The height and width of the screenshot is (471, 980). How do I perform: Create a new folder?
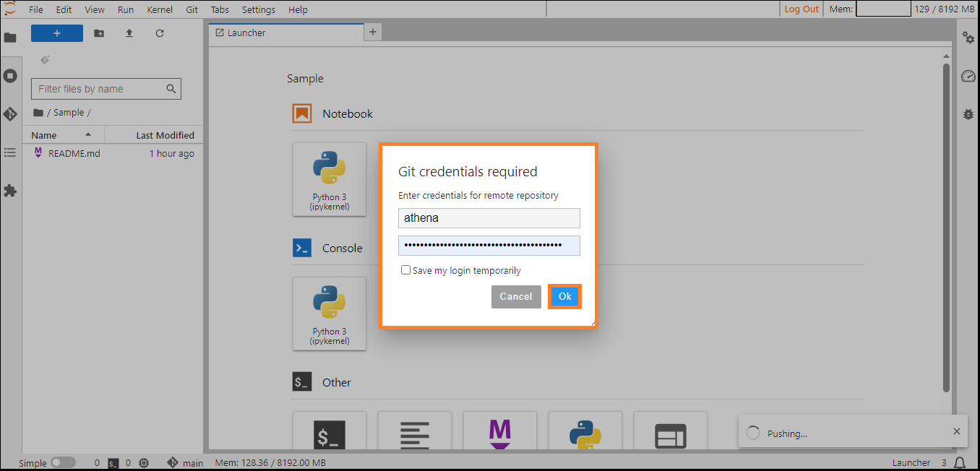point(99,33)
